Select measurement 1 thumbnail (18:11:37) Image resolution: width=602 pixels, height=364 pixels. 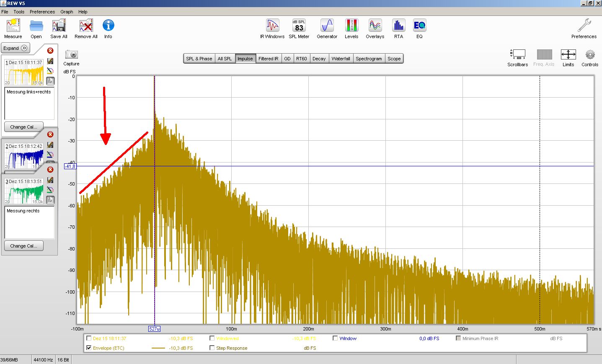pyautogui.click(x=24, y=72)
